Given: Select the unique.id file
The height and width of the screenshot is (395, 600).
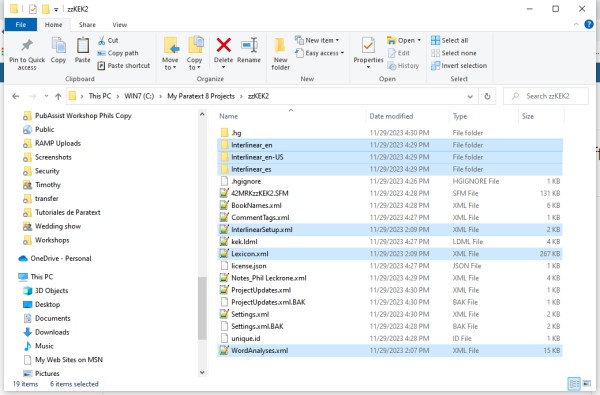Looking at the screenshot, I should pyautogui.click(x=390, y=338).
